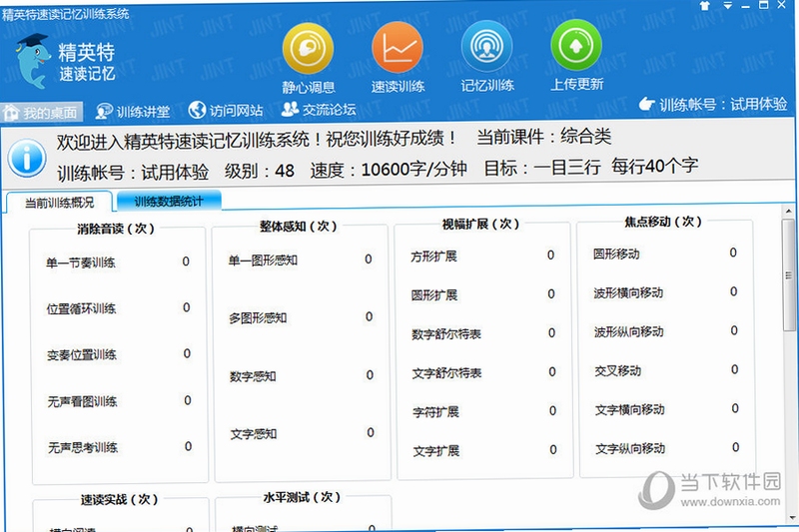The height and width of the screenshot is (532, 799).
Task: Click the vertical scrollbar thumb
Action: pyautogui.click(x=789, y=275)
